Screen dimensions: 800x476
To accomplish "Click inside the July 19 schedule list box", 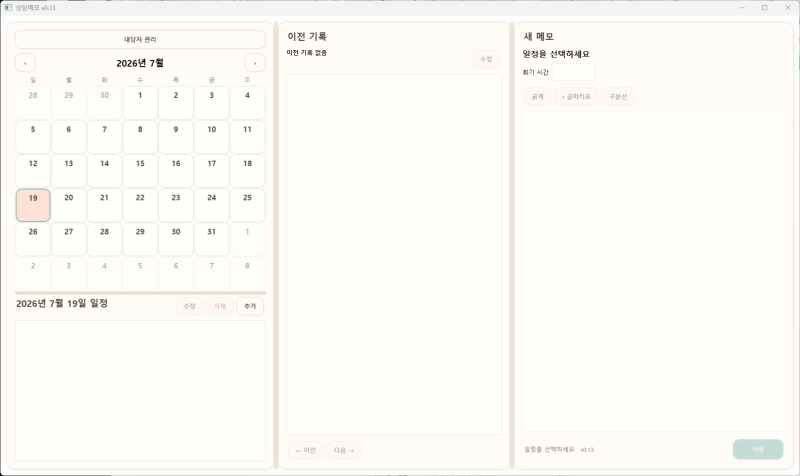I will click(x=140, y=390).
